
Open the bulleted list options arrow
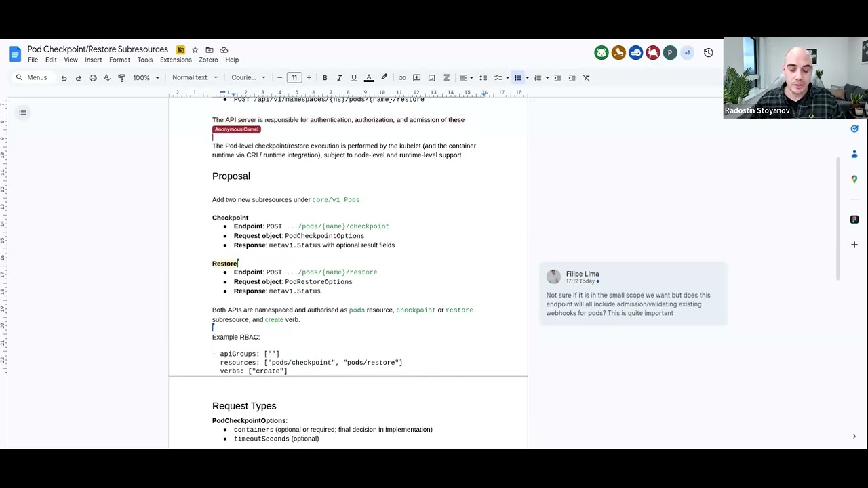pyautogui.click(x=527, y=78)
